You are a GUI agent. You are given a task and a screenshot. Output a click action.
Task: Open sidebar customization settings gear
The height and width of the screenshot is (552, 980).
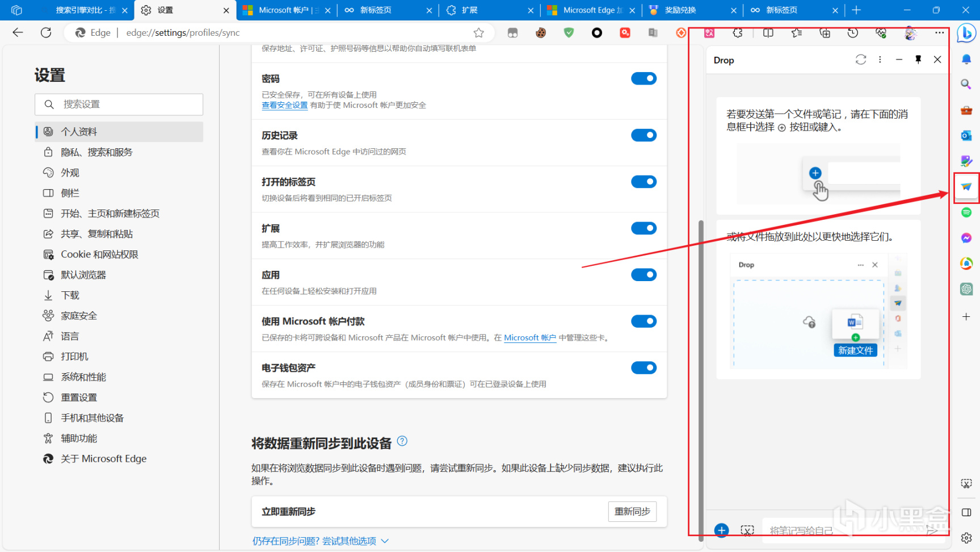(966, 537)
